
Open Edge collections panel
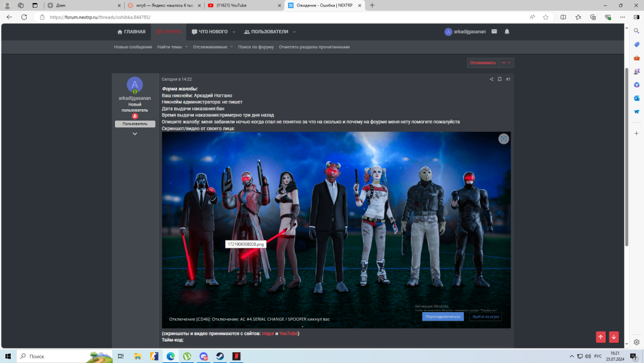click(593, 17)
